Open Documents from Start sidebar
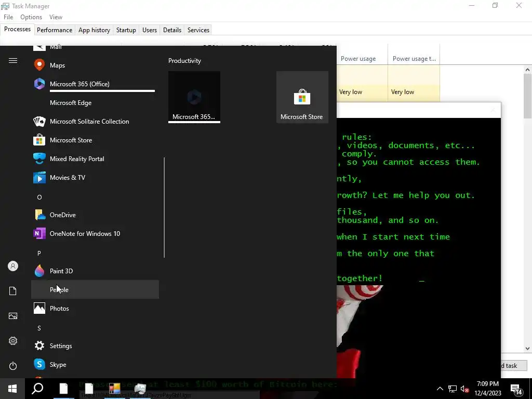The height and width of the screenshot is (399, 532). [x=13, y=291]
